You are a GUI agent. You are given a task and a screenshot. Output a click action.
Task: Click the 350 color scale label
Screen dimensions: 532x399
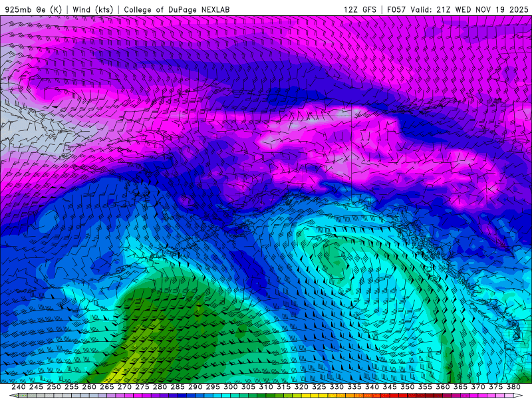(x=408, y=387)
